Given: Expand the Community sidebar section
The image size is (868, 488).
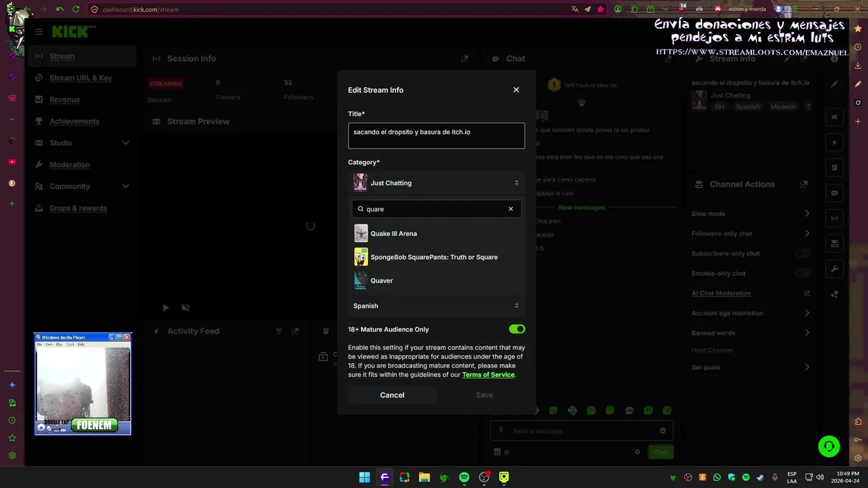Looking at the screenshot, I should (x=81, y=186).
